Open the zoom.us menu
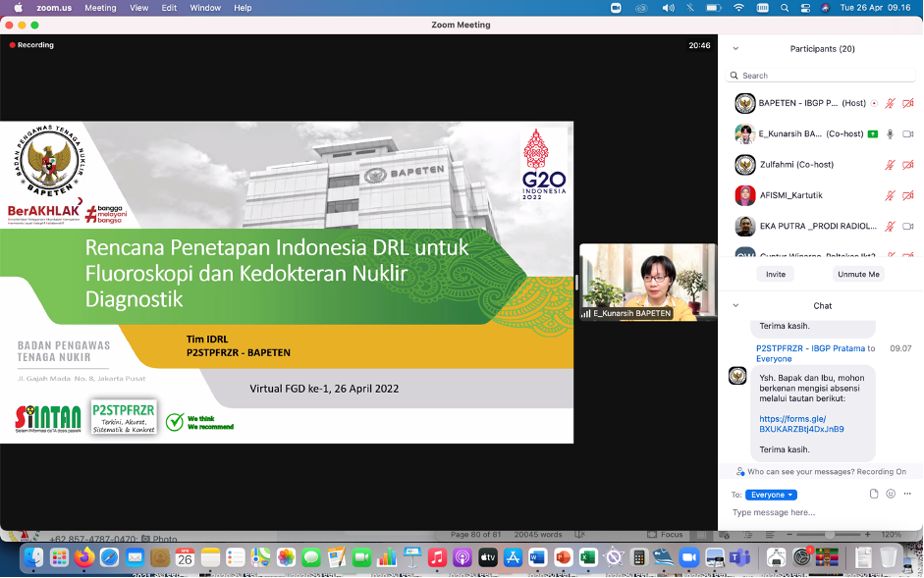 point(54,8)
